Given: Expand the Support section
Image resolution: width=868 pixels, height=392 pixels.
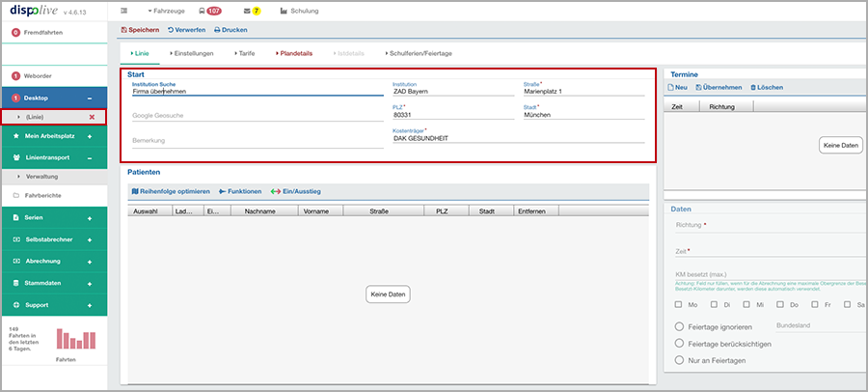Looking at the screenshot, I should click(90, 305).
